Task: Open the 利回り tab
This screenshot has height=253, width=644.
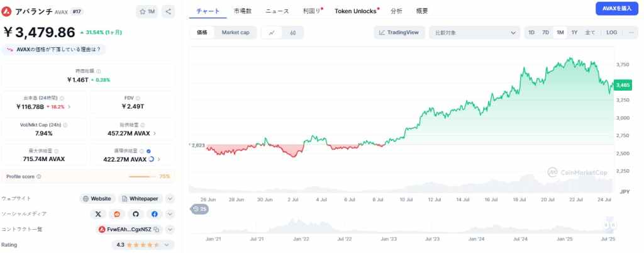Action: point(313,11)
